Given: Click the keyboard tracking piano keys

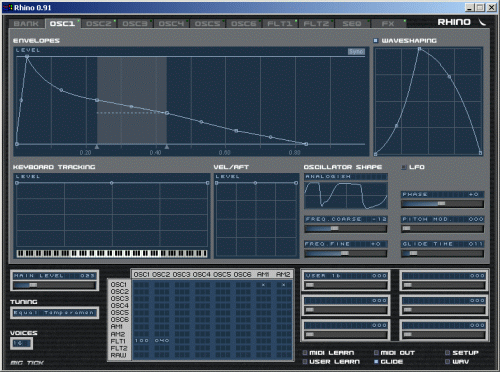Looking at the screenshot, I should [112, 254].
